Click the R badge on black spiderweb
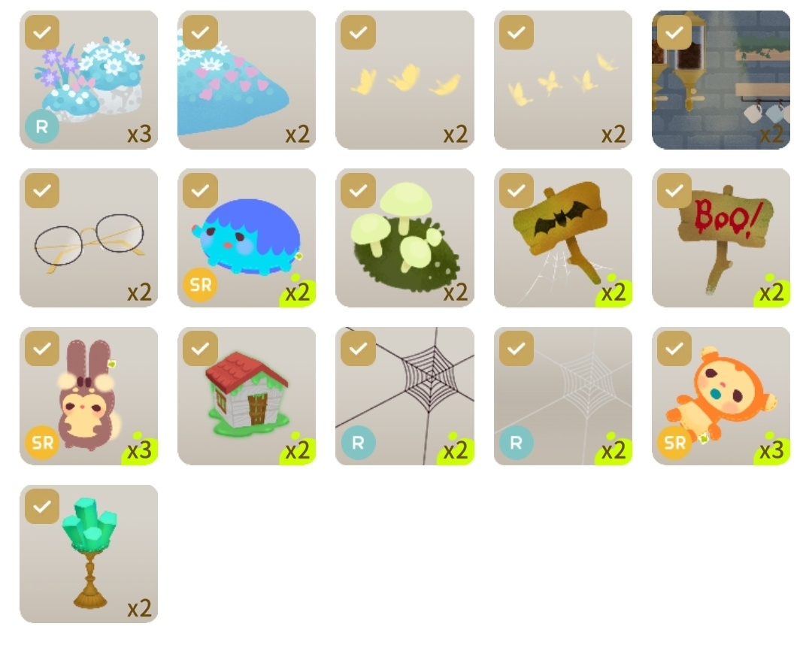812x663 pixels. tap(359, 443)
